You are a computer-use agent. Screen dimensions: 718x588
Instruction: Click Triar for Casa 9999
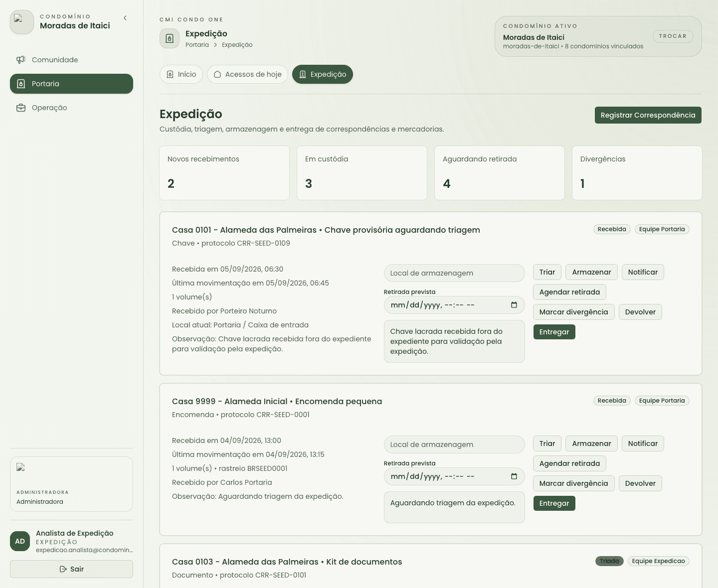(x=547, y=443)
